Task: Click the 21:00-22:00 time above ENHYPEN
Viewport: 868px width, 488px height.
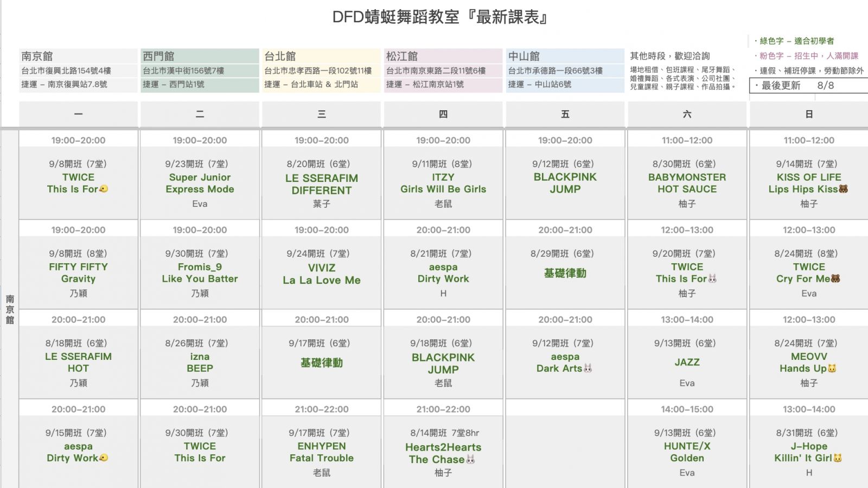Action: (x=321, y=409)
